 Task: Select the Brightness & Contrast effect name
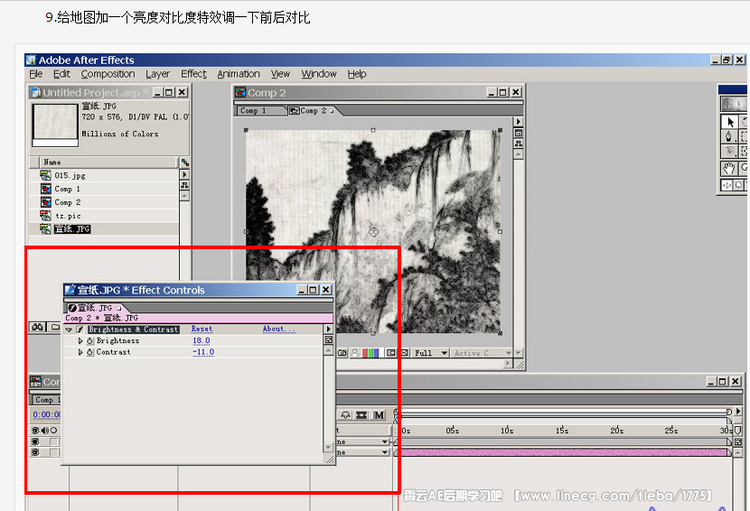tap(133, 330)
